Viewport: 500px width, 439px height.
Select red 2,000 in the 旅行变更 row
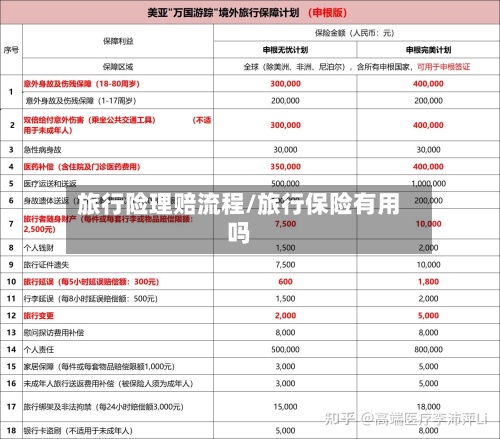285,316
